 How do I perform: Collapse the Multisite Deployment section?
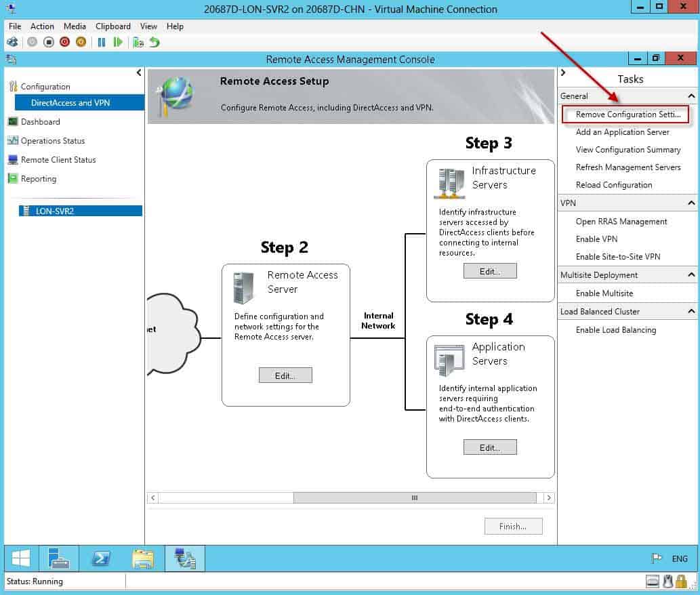click(x=691, y=275)
